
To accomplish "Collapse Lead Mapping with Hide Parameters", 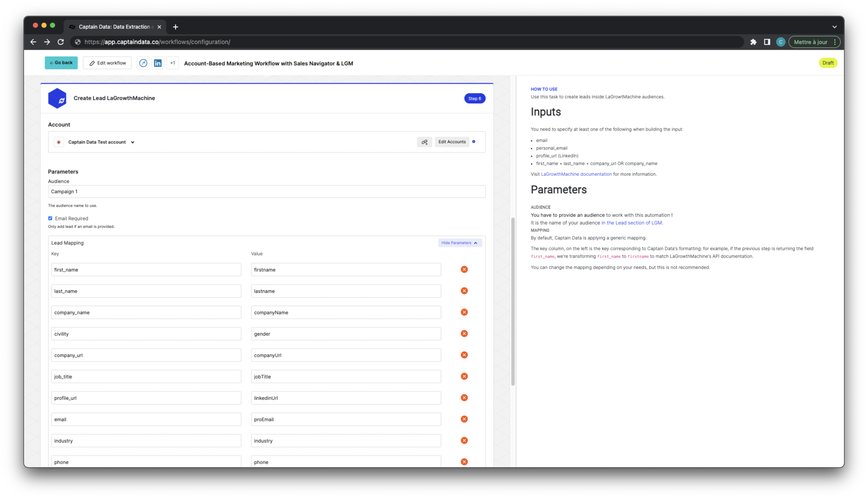I will click(x=460, y=243).
